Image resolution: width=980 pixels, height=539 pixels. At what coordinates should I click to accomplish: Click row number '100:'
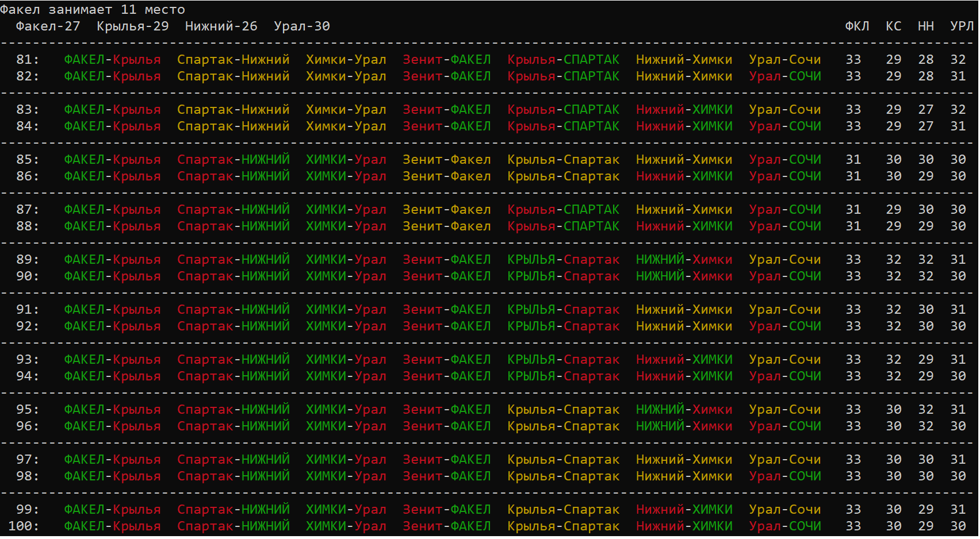click(24, 526)
